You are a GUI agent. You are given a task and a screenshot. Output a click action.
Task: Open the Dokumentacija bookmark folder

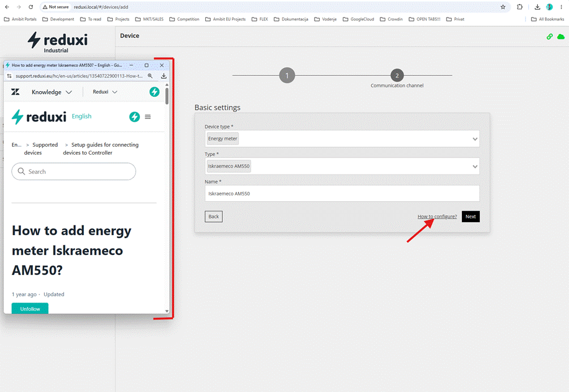tap(291, 19)
